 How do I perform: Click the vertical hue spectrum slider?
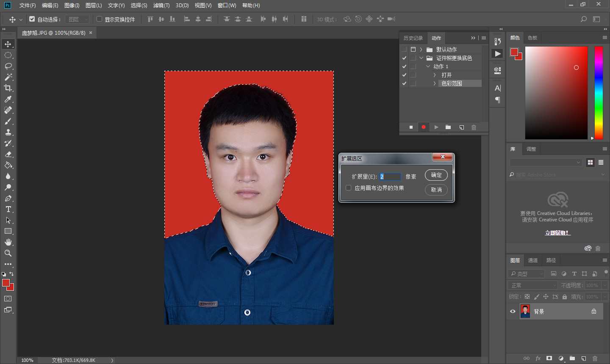(x=599, y=93)
